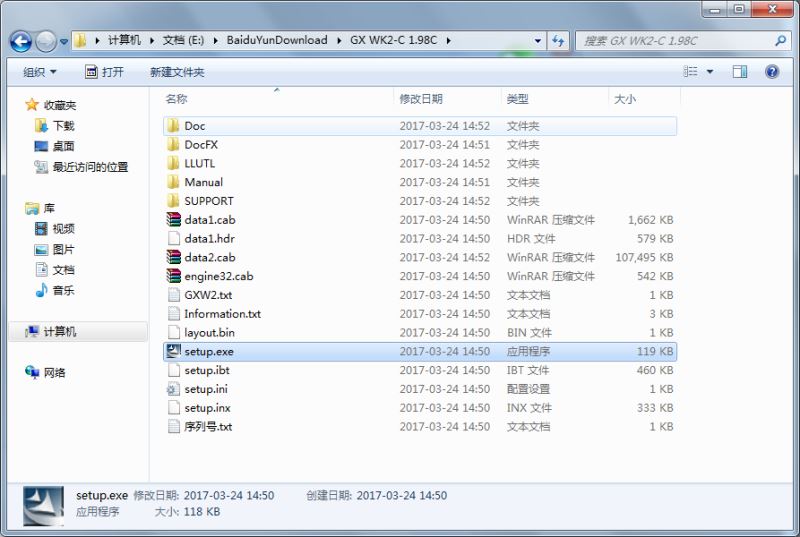Screen dimensions: 800x537
Task: Select GXW2.txt file icon
Action: point(173,295)
